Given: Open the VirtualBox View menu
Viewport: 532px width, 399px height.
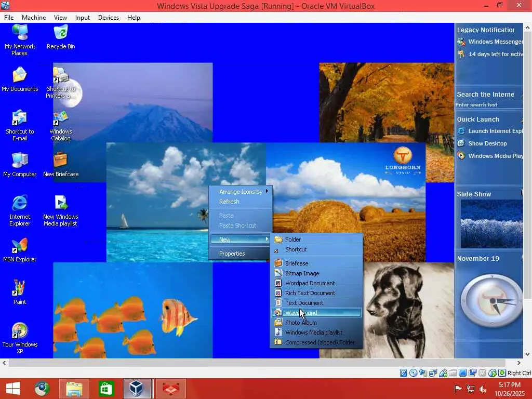Looking at the screenshot, I should tap(60, 18).
